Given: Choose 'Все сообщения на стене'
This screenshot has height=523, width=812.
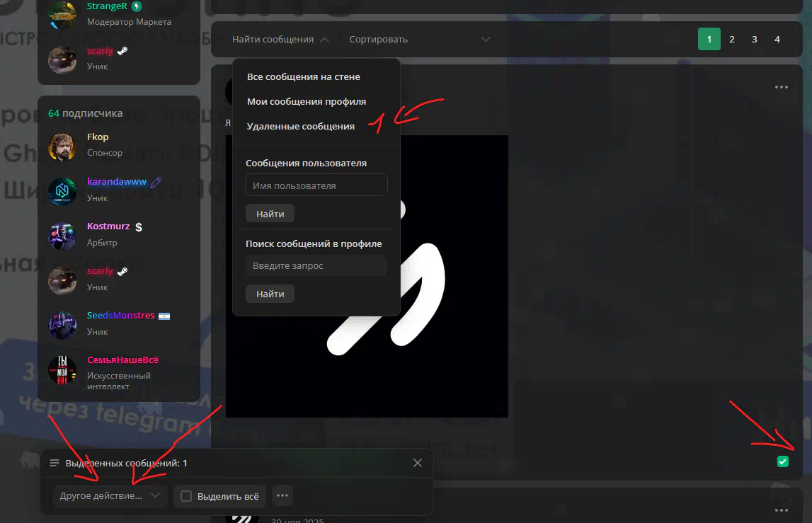Looking at the screenshot, I should point(304,76).
